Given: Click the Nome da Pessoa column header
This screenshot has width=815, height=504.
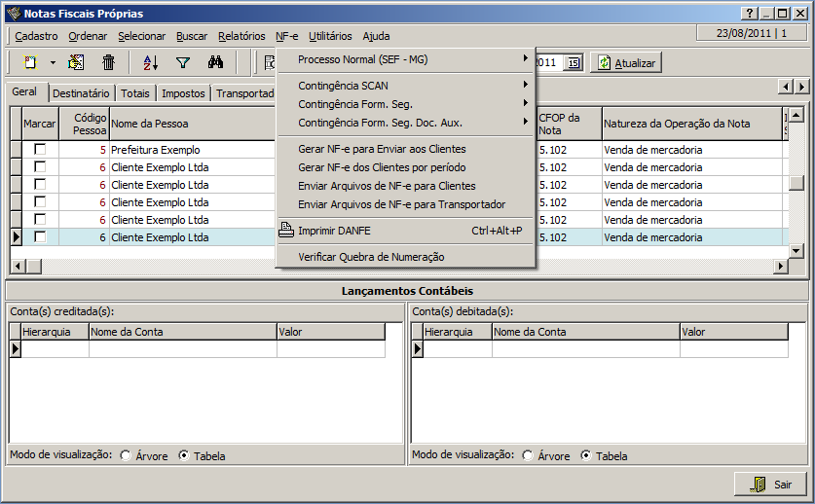Looking at the screenshot, I should click(149, 124).
